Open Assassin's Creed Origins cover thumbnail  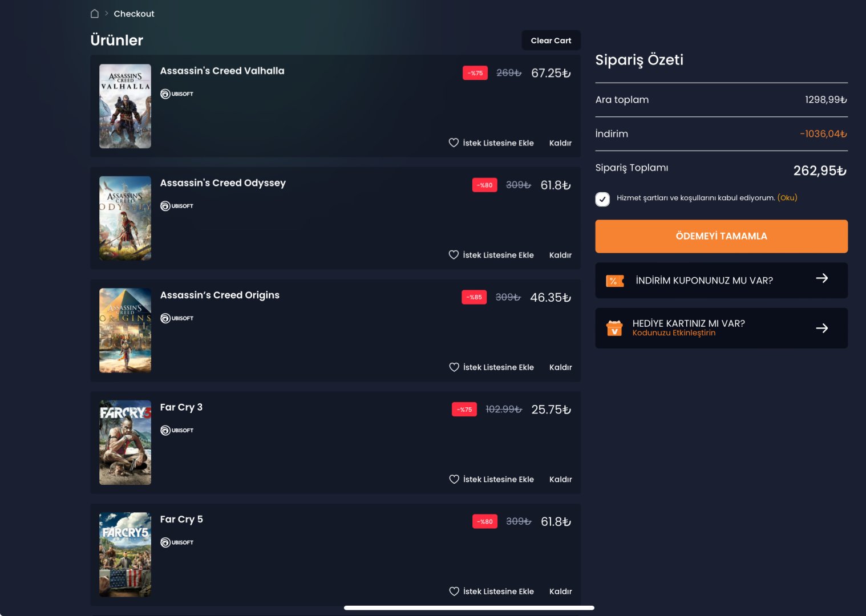click(x=126, y=330)
